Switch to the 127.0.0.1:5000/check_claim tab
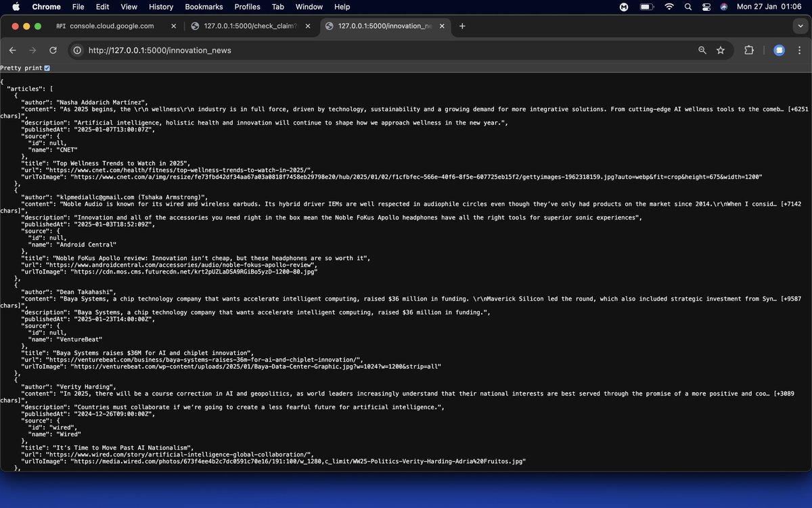 point(251,26)
